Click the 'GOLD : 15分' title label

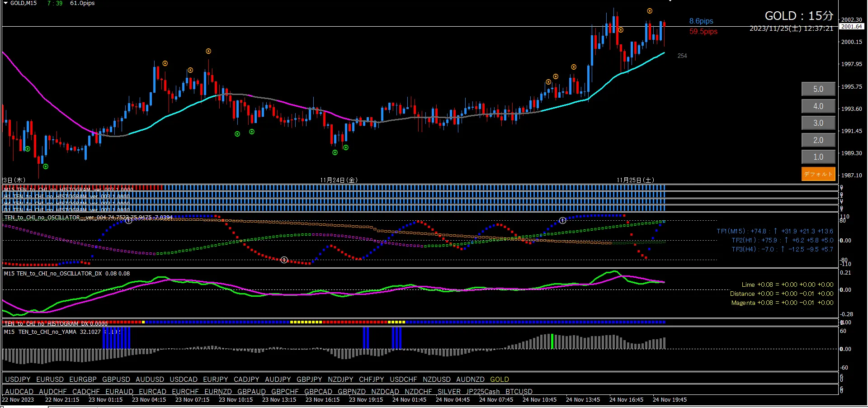coord(799,16)
